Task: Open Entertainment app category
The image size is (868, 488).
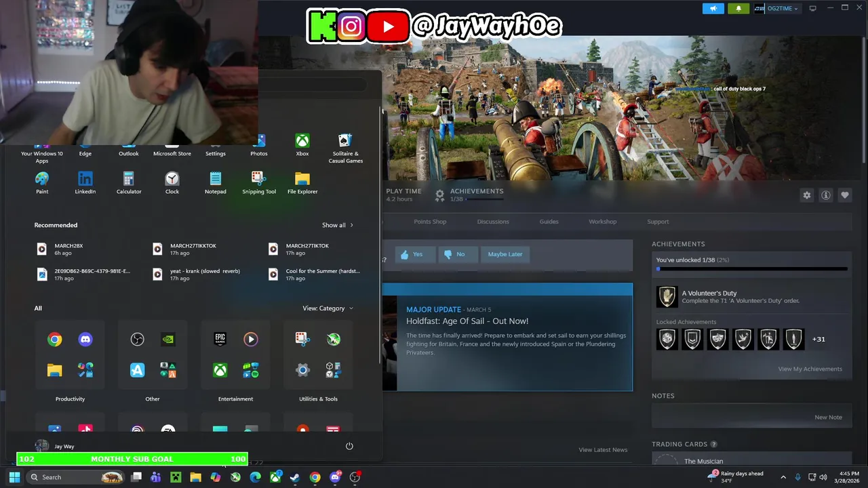Action: pos(235,354)
